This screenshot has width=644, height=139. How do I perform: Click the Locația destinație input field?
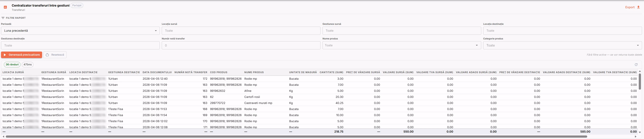[x=563, y=31]
